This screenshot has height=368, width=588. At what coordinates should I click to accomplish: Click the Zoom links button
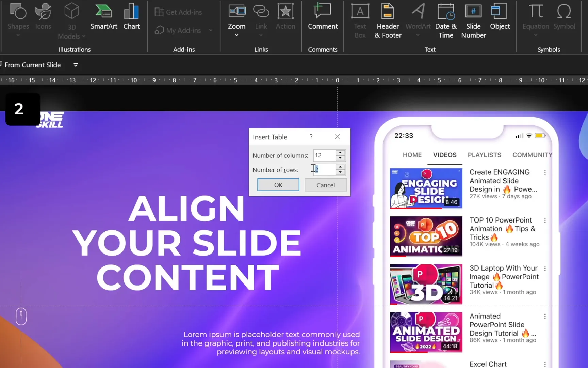click(x=236, y=16)
